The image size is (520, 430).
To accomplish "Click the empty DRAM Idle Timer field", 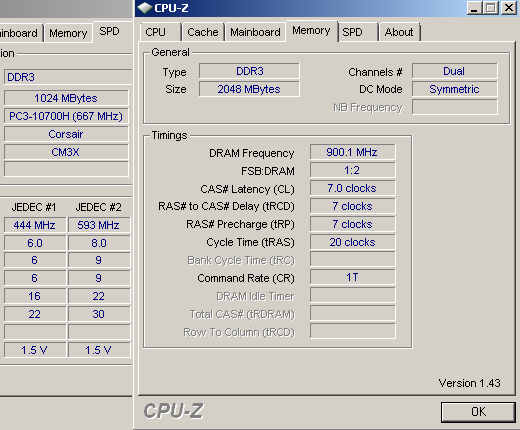I will (x=353, y=295).
